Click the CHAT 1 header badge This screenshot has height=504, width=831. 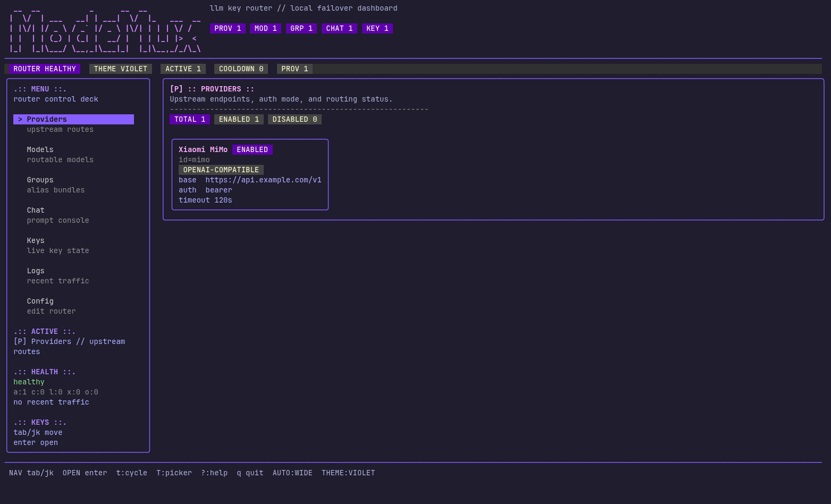[339, 28]
